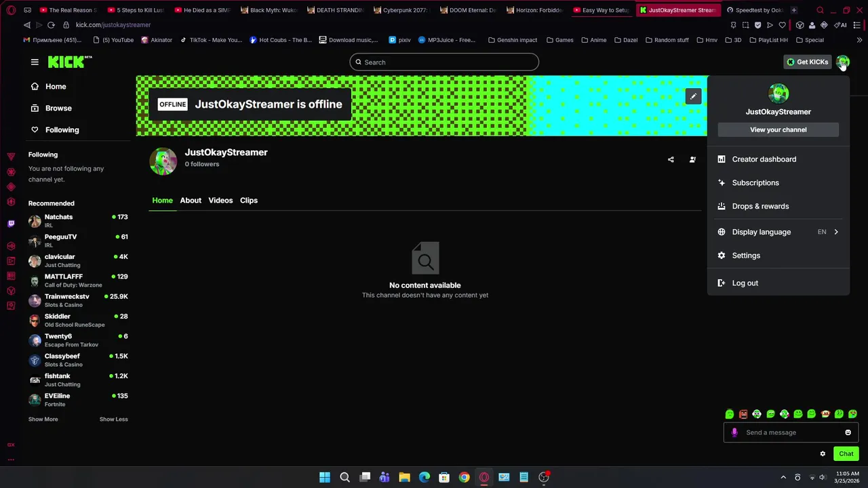Open Akinator bookmark
Screen dimensions: 868x488
coord(157,40)
